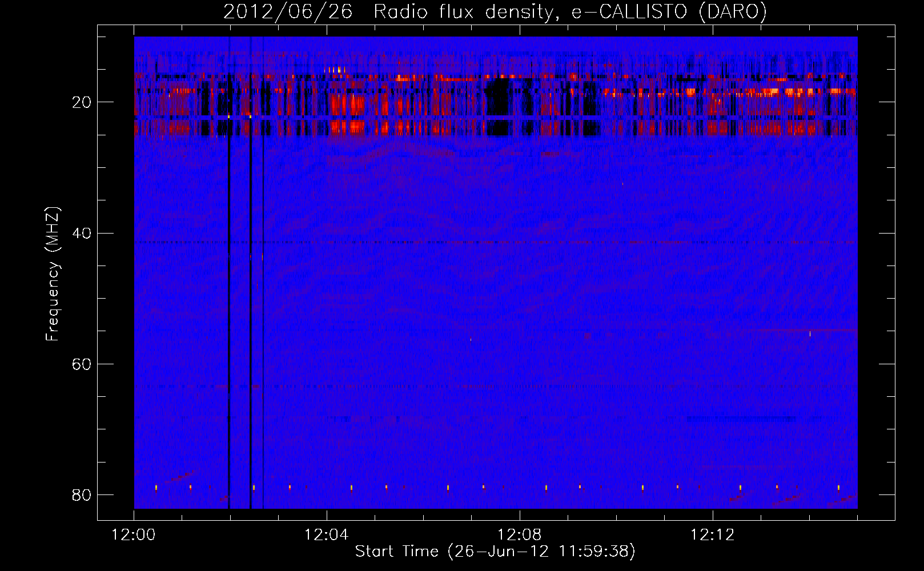
Task: Click the '20' frequency tick label
Action: tap(82, 103)
